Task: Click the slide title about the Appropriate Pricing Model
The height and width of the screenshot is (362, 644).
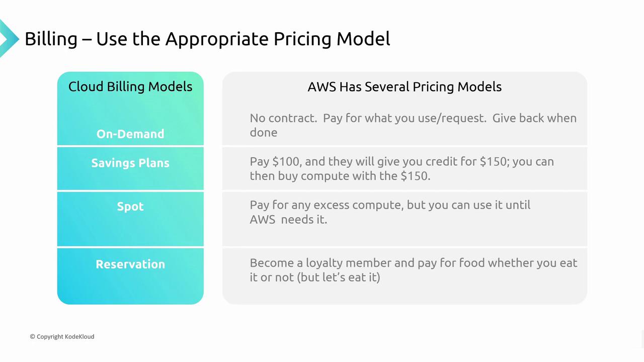Action: pos(207,39)
